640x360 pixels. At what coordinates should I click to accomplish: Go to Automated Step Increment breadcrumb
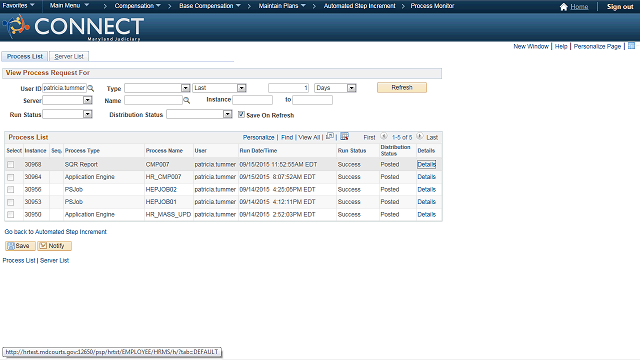(x=360, y=6)
